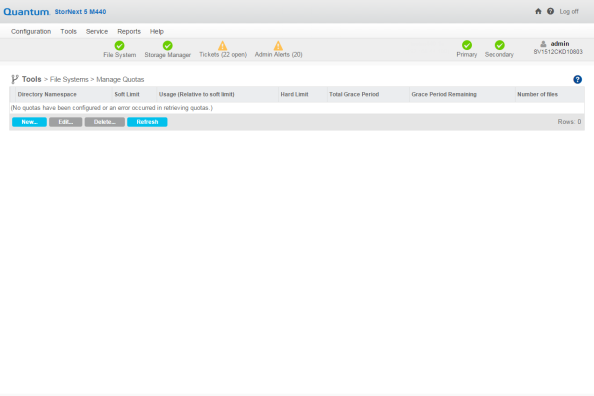Viewport: 594px width, 396px height.
Task: Open the Tickets warning icon
Action: click(223, 45)
